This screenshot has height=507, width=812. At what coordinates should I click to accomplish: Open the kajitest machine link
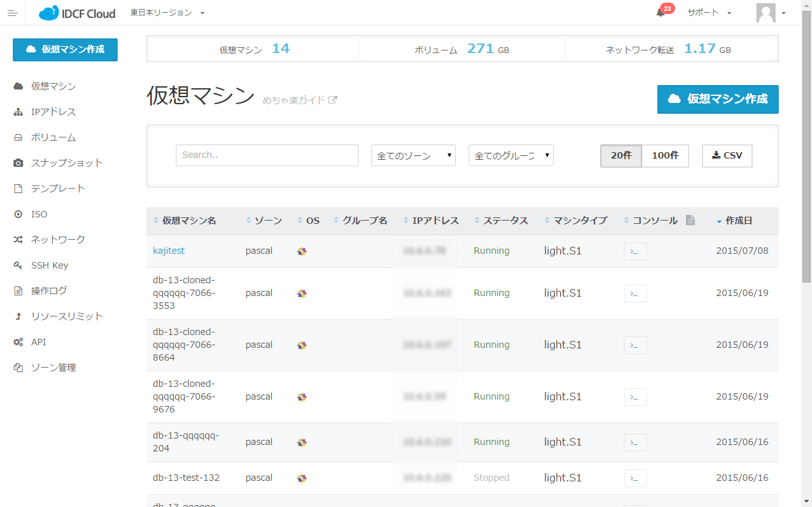click(x=169, y=251)
